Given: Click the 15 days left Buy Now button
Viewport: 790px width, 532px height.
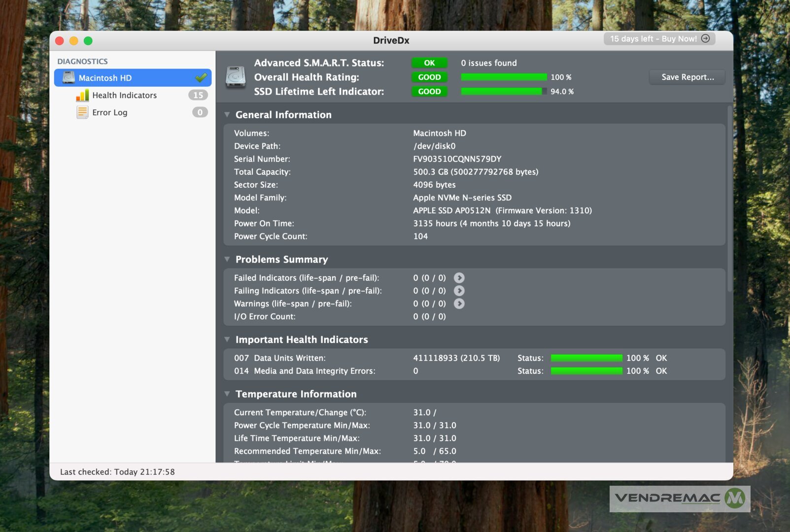Looking at the screenshot, I should point(659,39).
